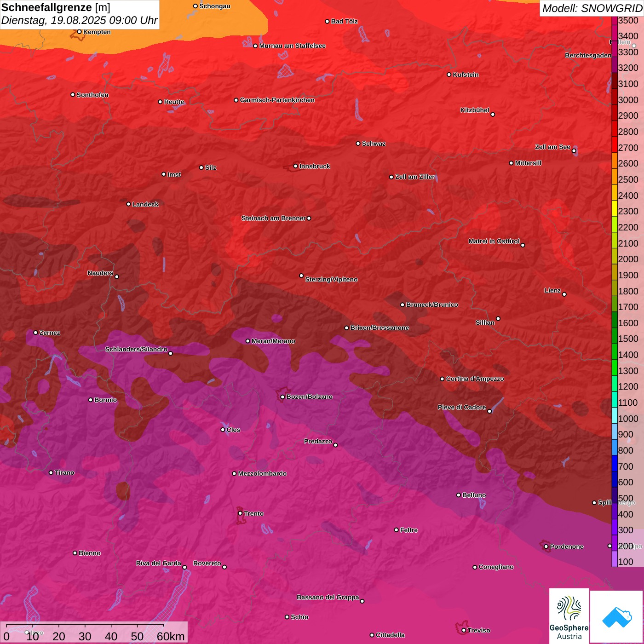The width and height of the screenshot is (644, 644).
Task: Choose the light cyan 1000 legend swatch
Action: tap(615, 415)
